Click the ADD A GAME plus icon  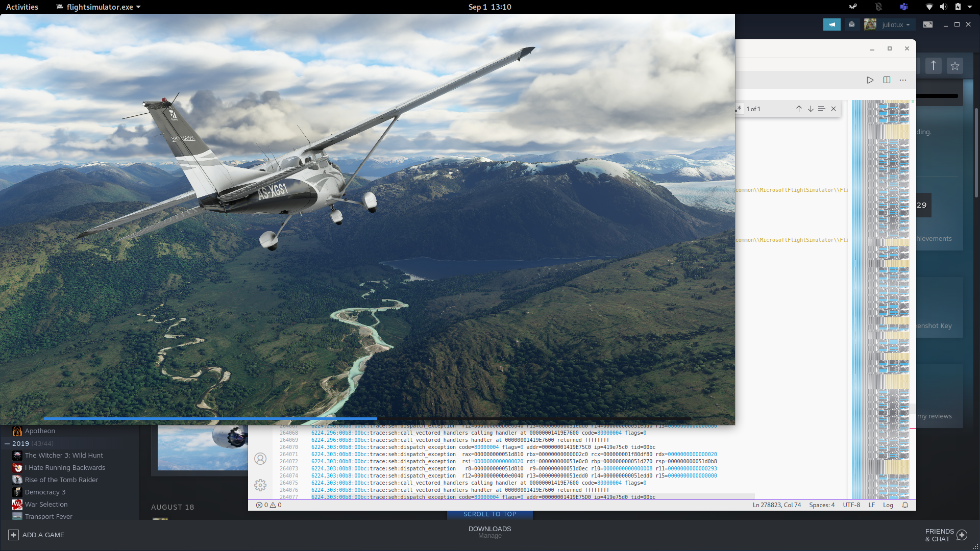click(13, 535)
